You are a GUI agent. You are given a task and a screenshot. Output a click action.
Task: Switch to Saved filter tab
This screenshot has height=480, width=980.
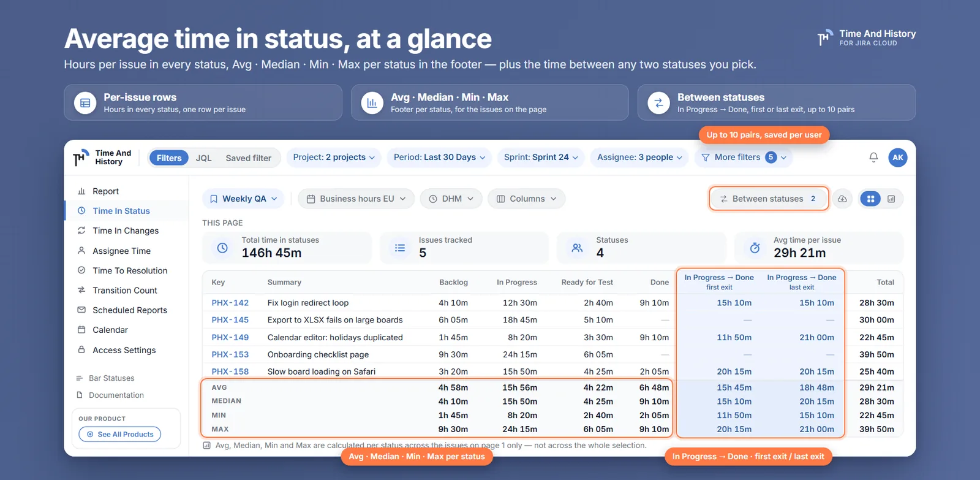click(248, 158)
